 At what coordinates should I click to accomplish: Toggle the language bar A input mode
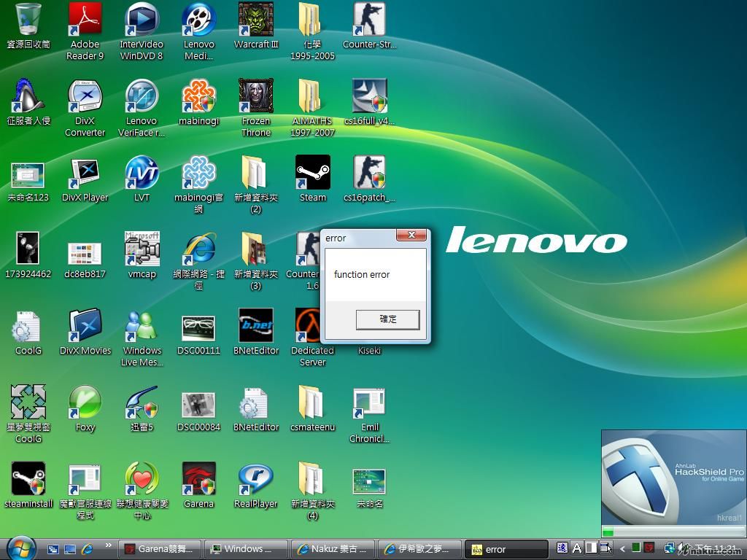(x=577, y=548)
